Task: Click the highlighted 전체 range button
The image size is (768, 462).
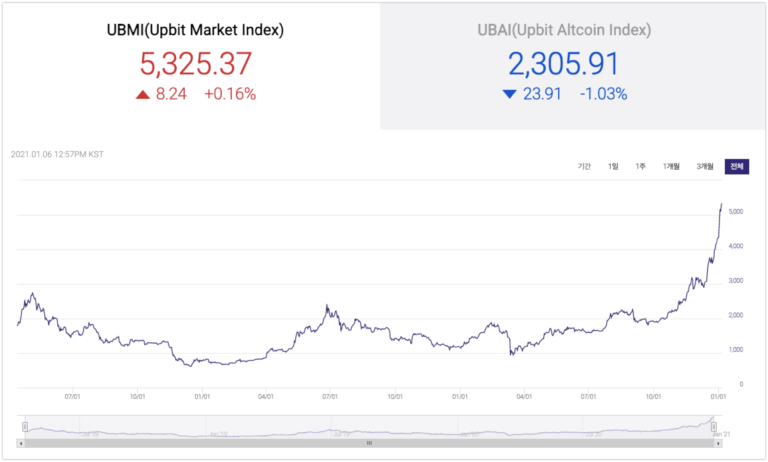Action: tap(737, 167)
